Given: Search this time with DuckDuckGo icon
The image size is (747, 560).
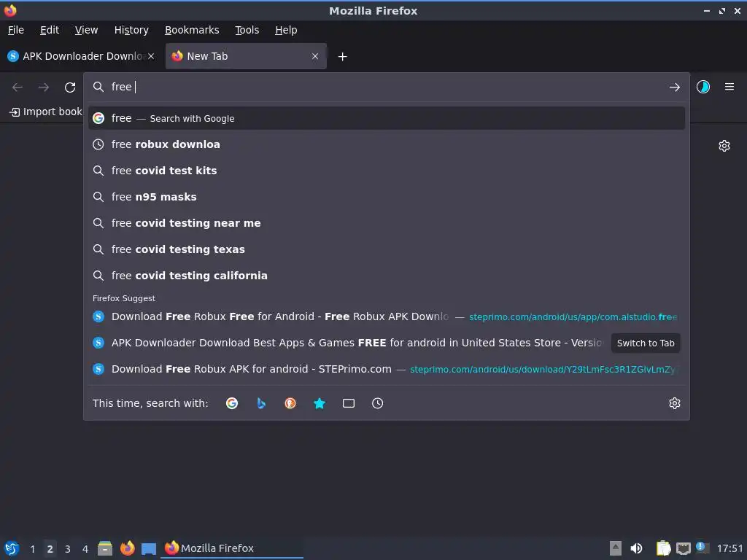Looking at the screenshot, I should coord(290,403).
